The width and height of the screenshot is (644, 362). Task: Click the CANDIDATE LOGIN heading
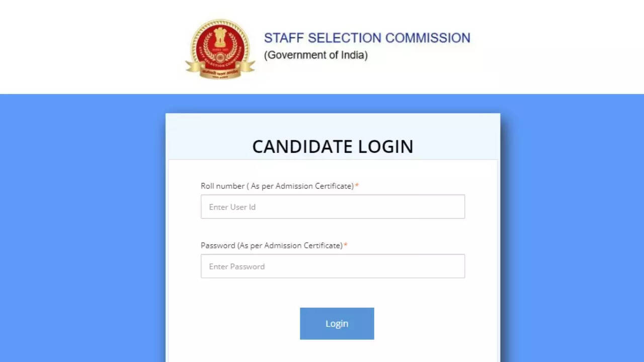333,146
